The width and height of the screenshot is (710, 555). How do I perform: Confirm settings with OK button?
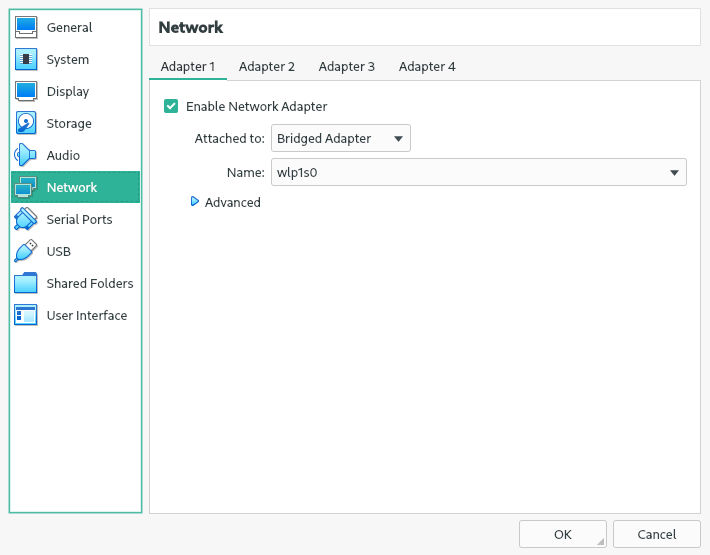pyautogui.click(x=562, y=534)
